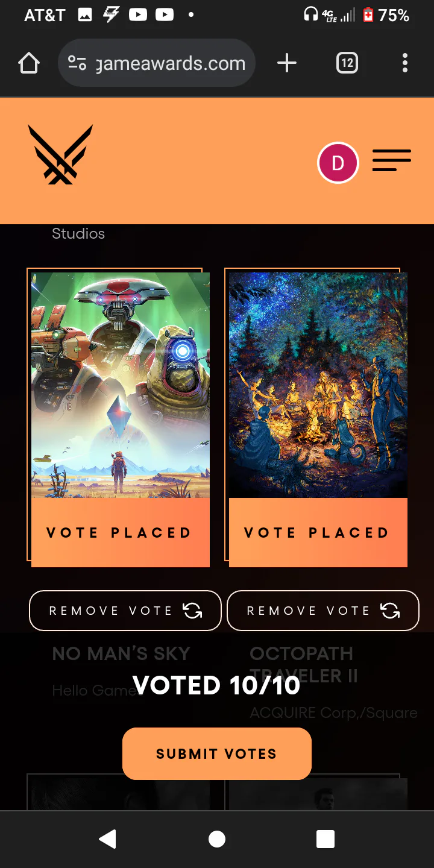Open Chrome three-dot overflow menu
434x868 pixels.
405,63
